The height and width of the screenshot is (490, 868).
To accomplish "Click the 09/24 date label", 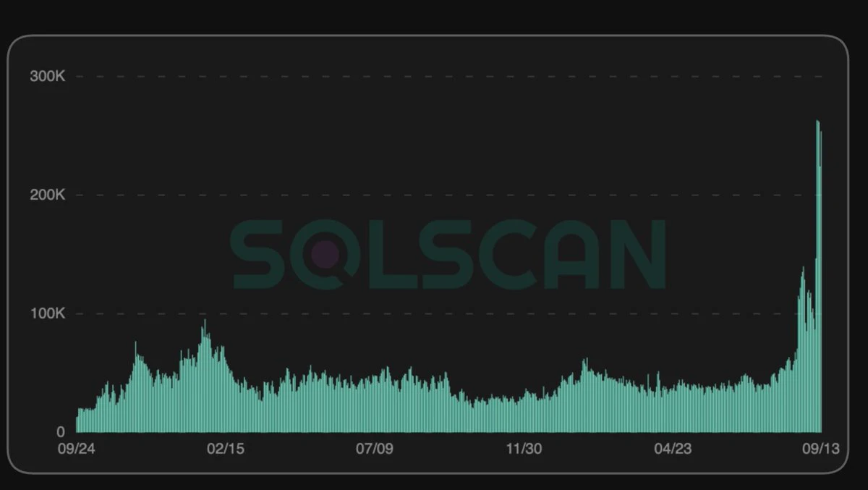I will (76, 449).
